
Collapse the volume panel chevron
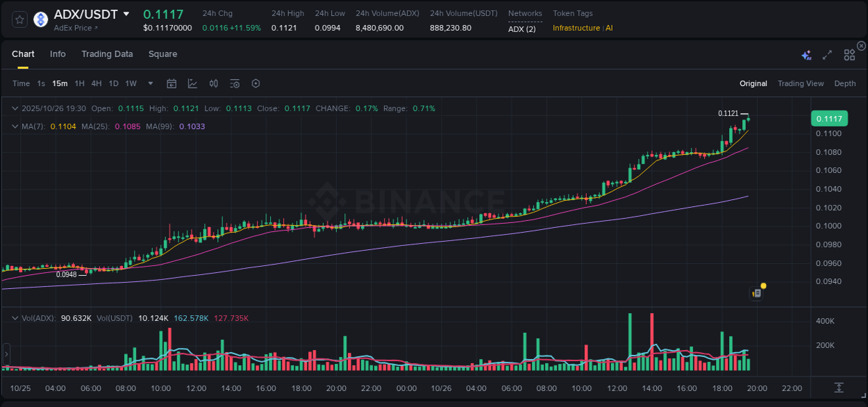tap(15, 317)
